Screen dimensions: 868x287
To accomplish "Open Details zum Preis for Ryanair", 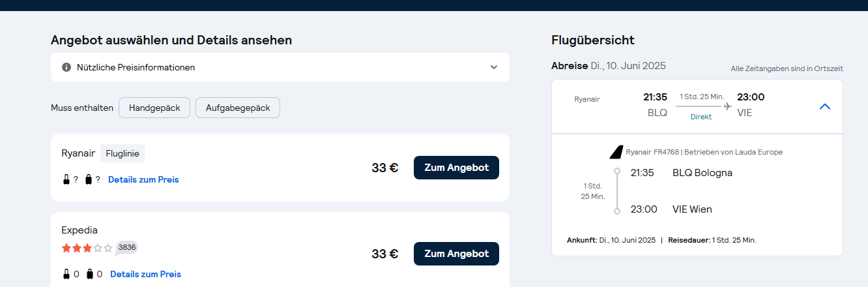I will [x=143, y=179].
